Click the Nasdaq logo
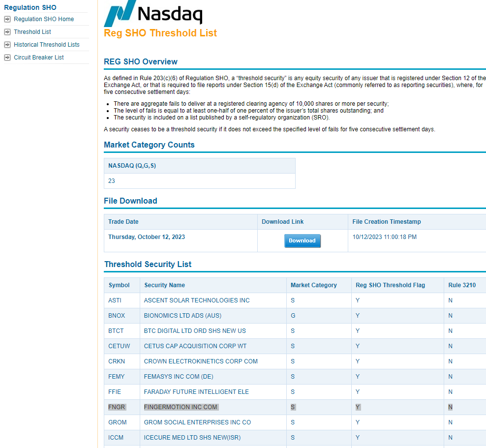 tap(153, 13)
